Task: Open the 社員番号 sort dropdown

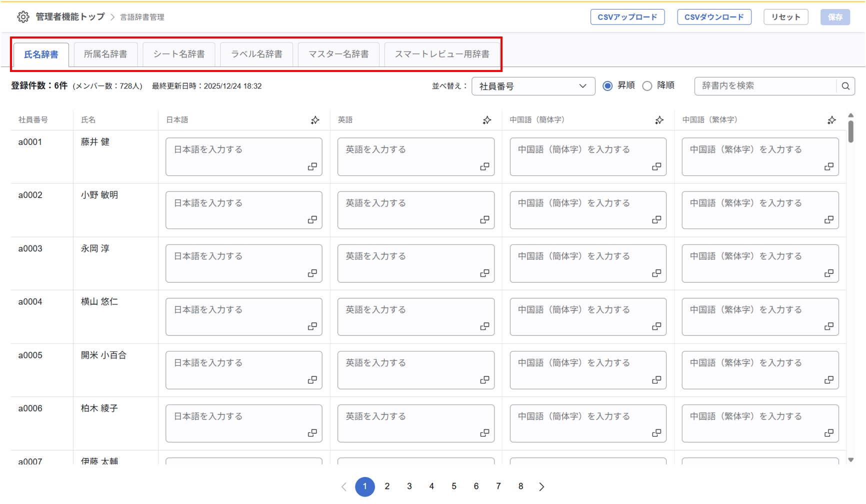Action: [x=533, y=86]
